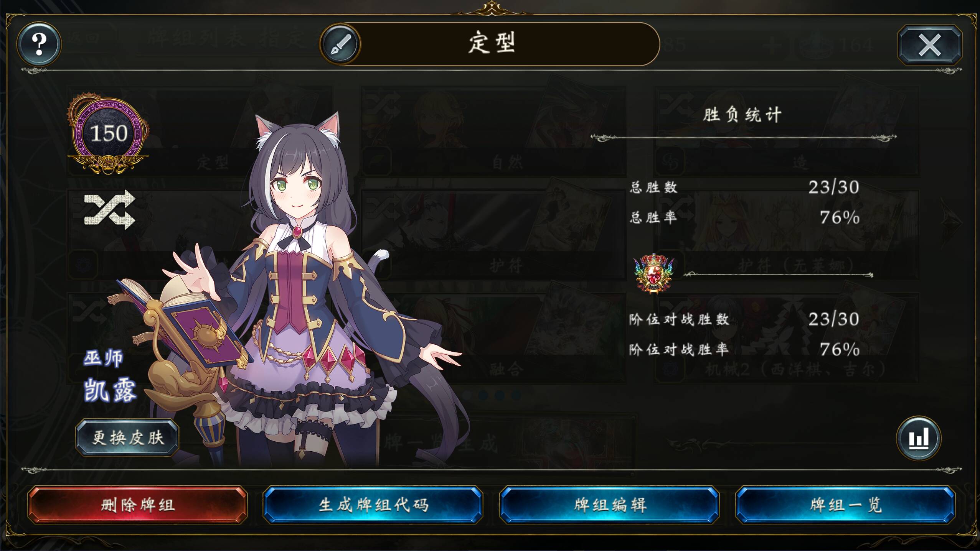Open 牌组编辑 to edit the deck
The height and width of the screenshot is (551, 980).
coord(609,505)
